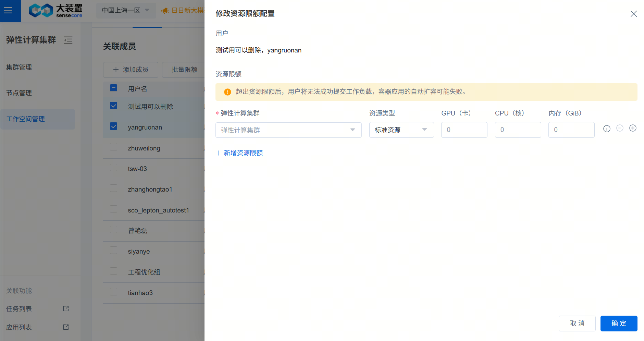
Task: Check the zhuweilong checkbox
Action: click(x=114, y=147)
